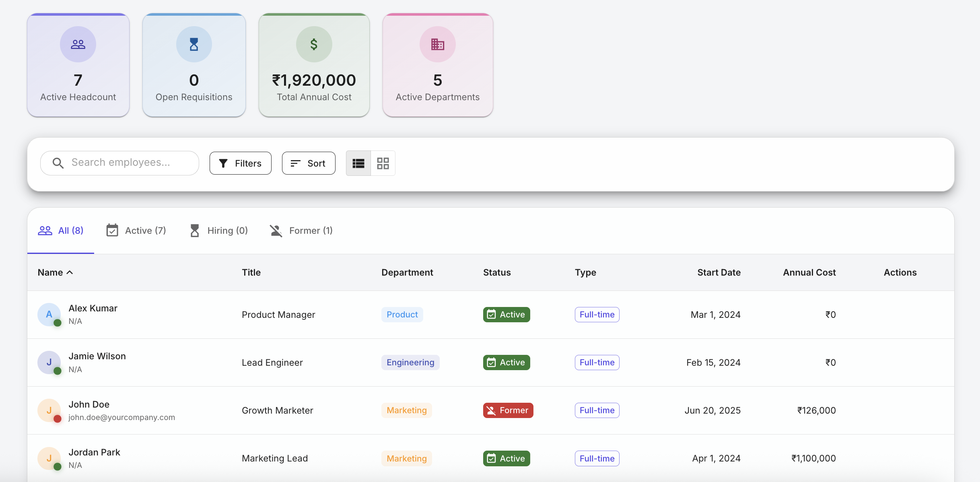This screenshot has height=482, width=980.
Task: Open the Jordan Park employee name
Action: point(94,452)
